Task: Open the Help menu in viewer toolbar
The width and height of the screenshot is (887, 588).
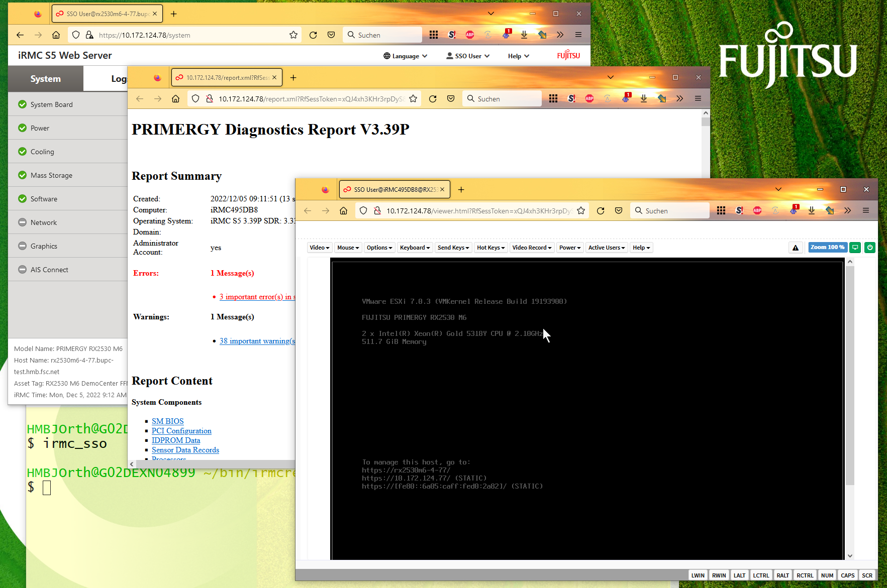Action: pyautogui.click(x=641, y=248)
